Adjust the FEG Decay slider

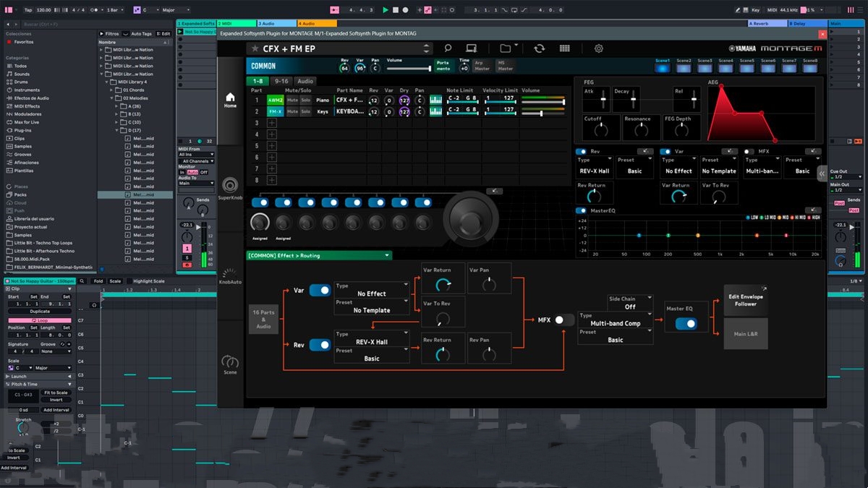click(x=634, y=100)
